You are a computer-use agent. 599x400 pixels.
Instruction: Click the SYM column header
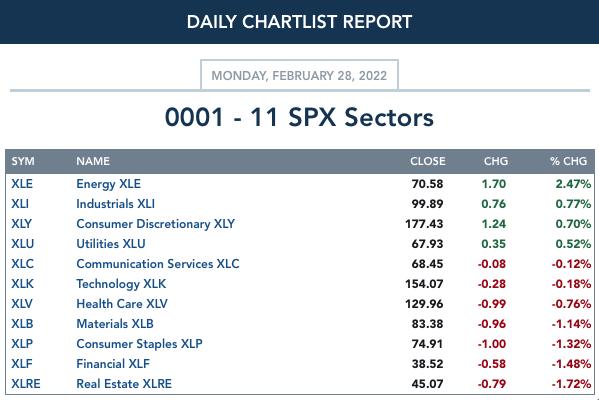[x=23, y=161]
